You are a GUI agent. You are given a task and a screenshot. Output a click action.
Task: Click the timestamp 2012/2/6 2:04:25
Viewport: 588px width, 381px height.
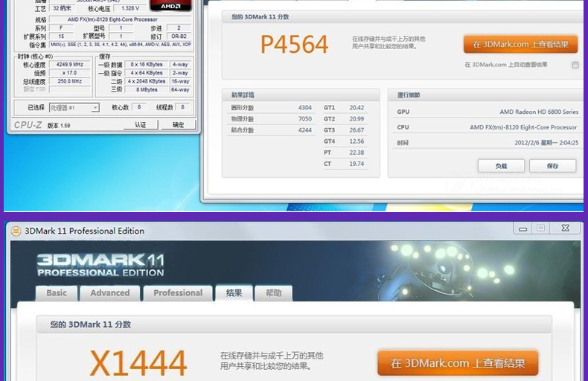pyautogui.click(x=546, y=143)
